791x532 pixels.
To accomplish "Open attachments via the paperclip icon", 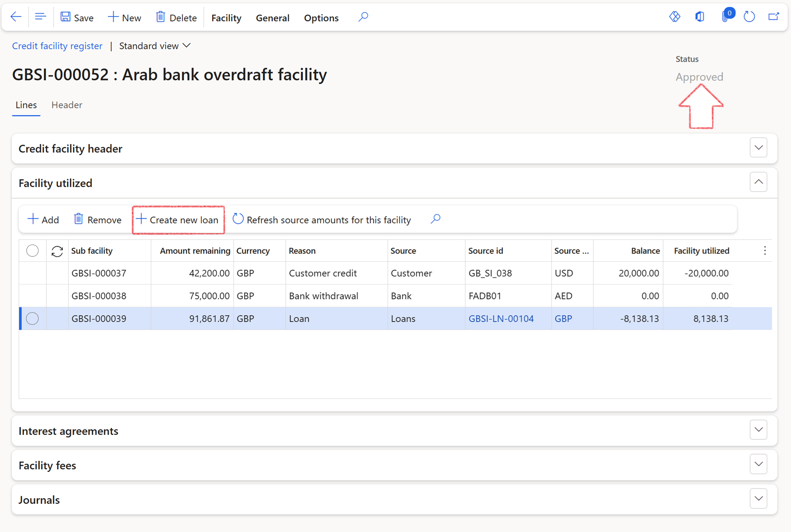I will 724,16.
